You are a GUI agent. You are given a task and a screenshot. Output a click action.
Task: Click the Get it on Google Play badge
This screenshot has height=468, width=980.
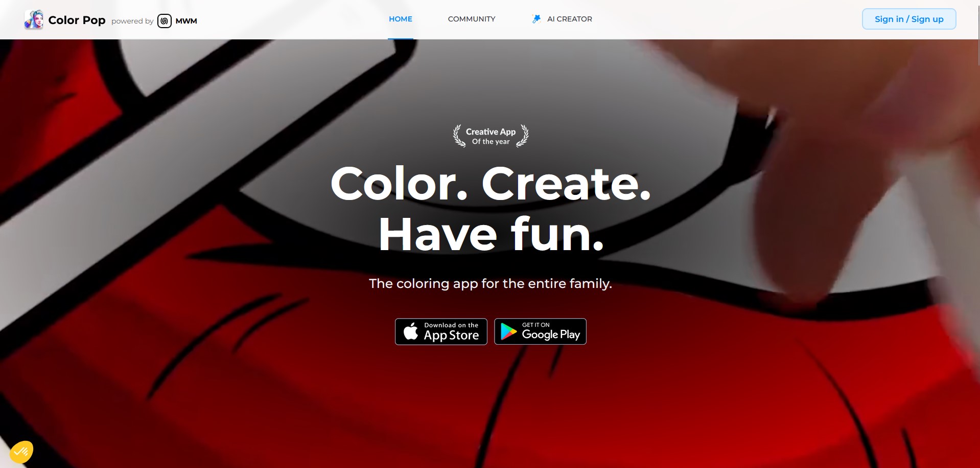tap(540, 331)
